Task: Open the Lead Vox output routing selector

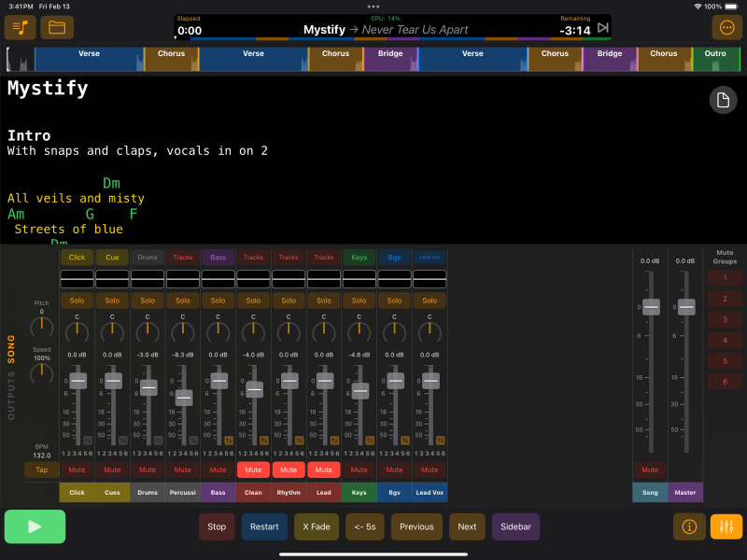Action: point(430,257)
